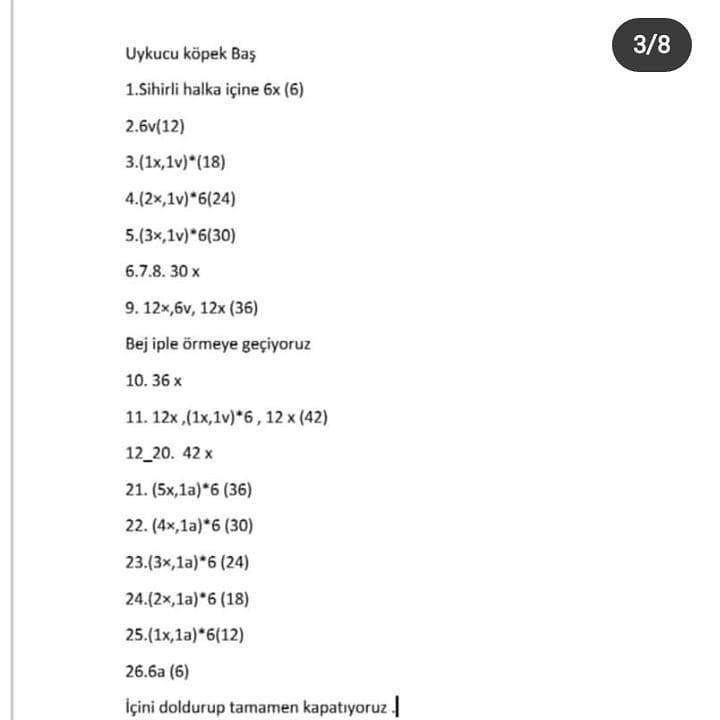Viewport: 720px width, 720px height.
Task: Tap the 3/8 page counter badge
Action: [x=652, y=45]
